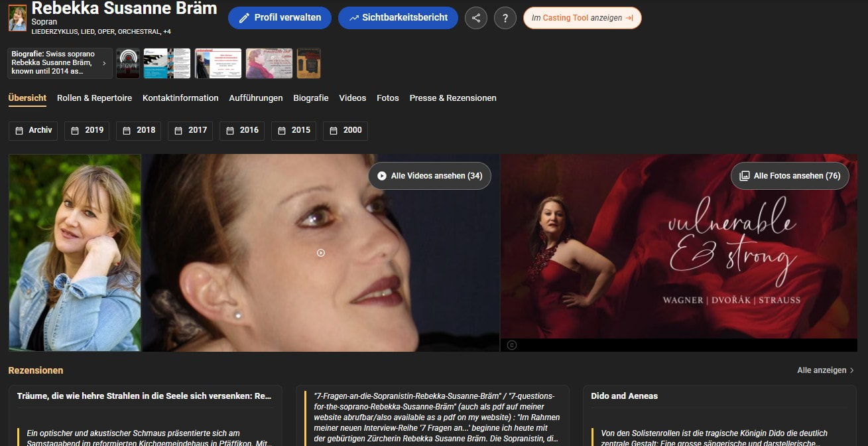Click the copyright icon below the red photo
The width and height of the screenshot is (868, 446).
[512, 345]
